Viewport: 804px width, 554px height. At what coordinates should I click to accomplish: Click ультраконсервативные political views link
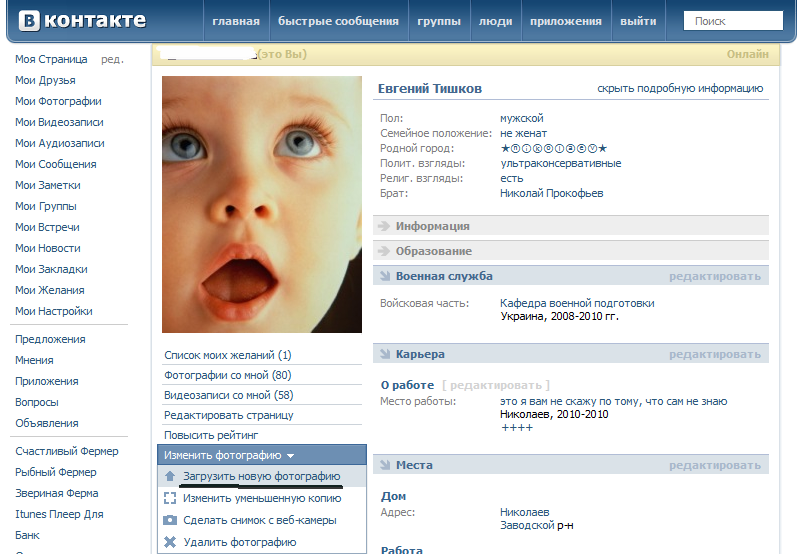click(x=561, y=163)
